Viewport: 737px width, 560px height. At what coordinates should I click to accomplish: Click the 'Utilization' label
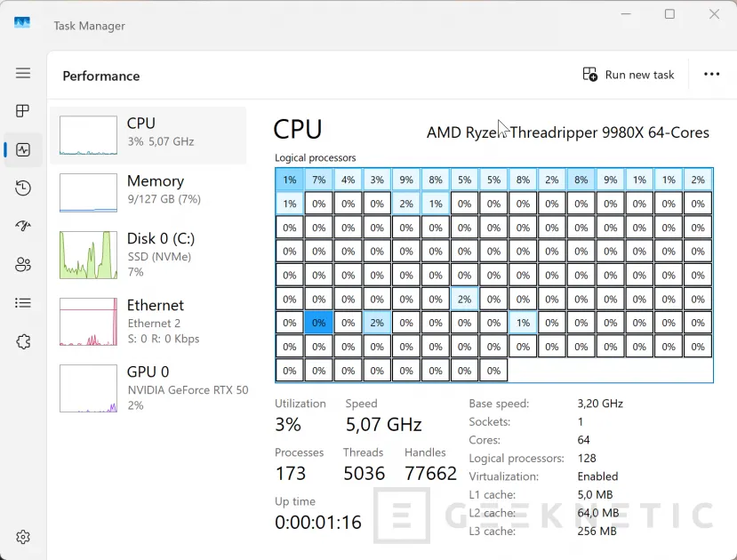300,404
